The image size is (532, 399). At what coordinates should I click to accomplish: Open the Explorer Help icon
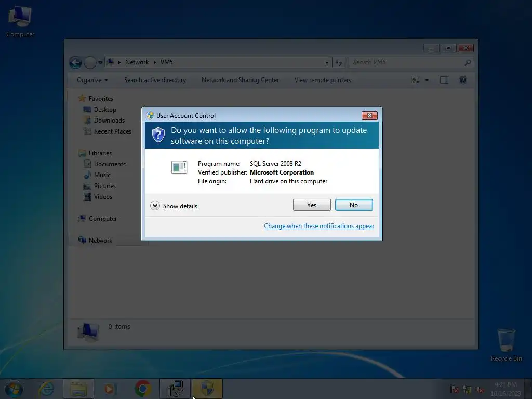pos(462,80)
